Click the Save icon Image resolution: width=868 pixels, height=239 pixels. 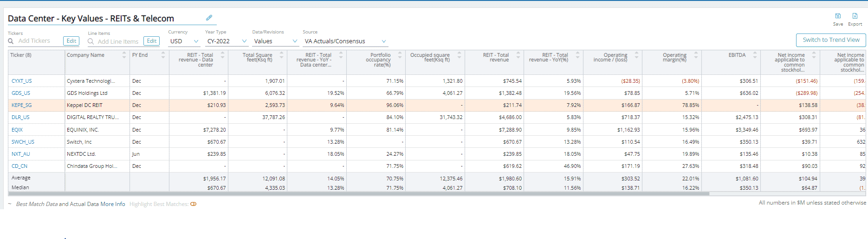coord(838,16)
